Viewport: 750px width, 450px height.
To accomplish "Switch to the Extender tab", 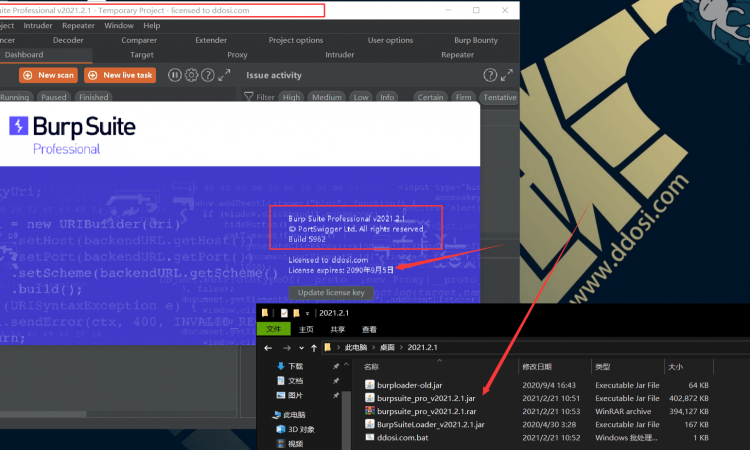I will click(x=211, y=40).
